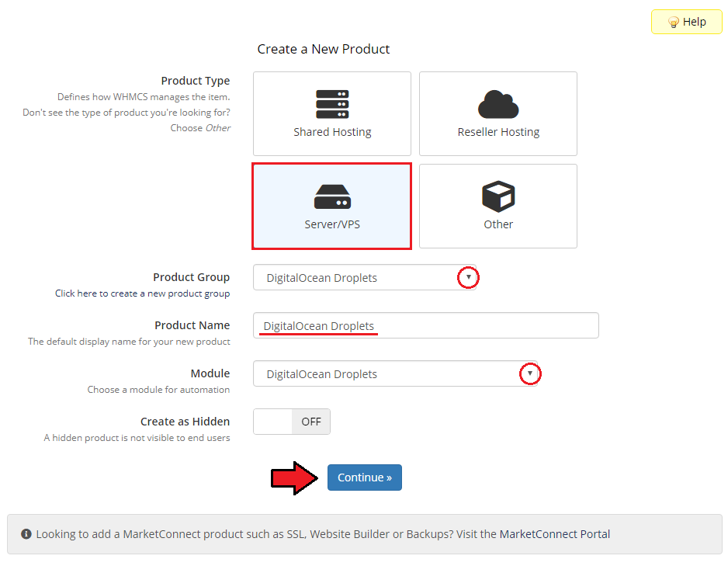Select the Shared Hosting product type card
728x566 pixels.
(x=332, y=114)
